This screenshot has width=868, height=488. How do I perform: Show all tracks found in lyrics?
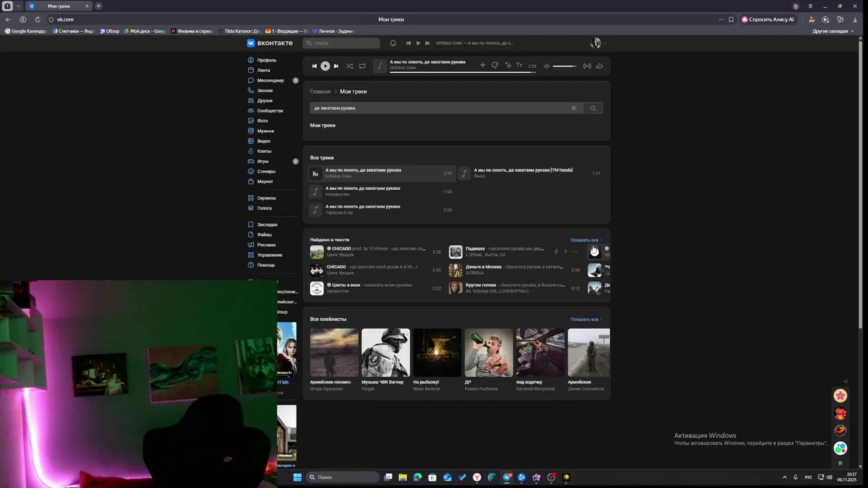click(x=585, y=240)
